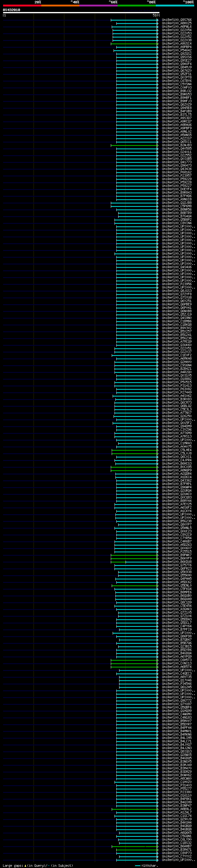Open hit UniRef100_A9NL02
The height and width of the screenshot is (868, 197).
point(176,132)
